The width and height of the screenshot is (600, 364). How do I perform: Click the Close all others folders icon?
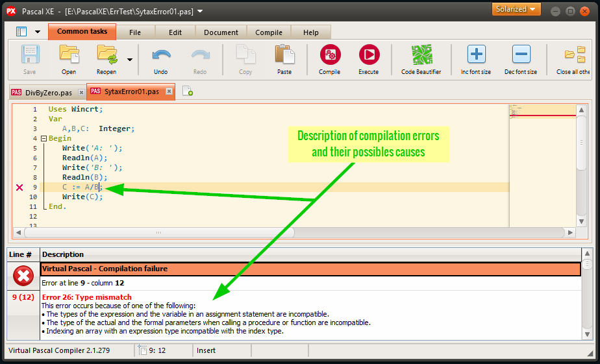click(575, 55)
